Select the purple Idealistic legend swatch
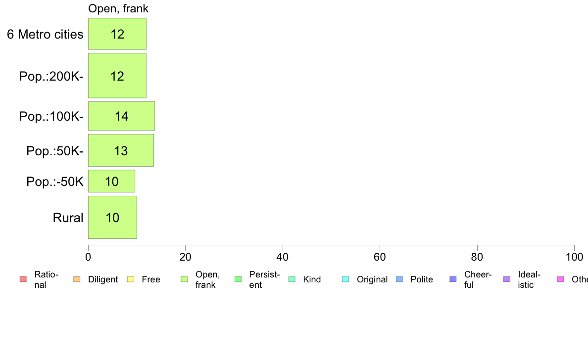588x364 pixels. (507, 279)
